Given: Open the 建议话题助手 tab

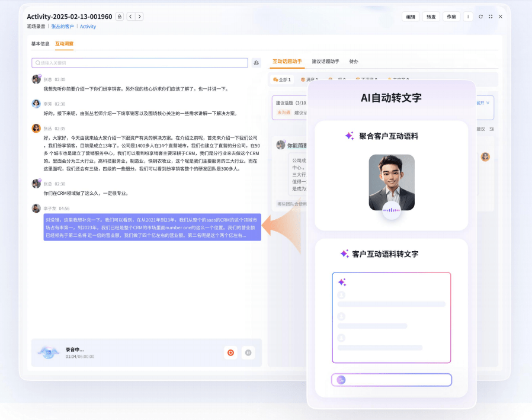Looking at the screenshot, I should (325, 62).
